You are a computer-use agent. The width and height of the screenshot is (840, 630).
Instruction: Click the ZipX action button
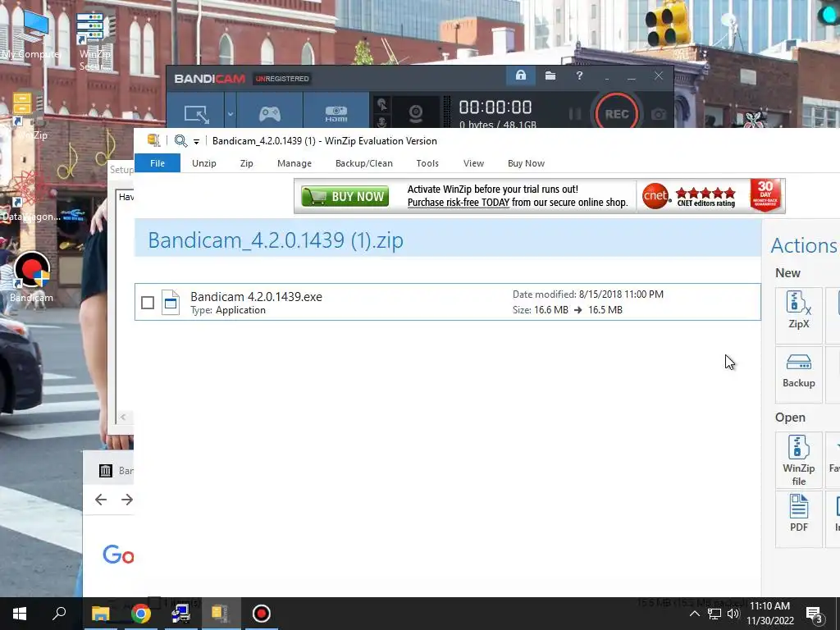[799, 315]
